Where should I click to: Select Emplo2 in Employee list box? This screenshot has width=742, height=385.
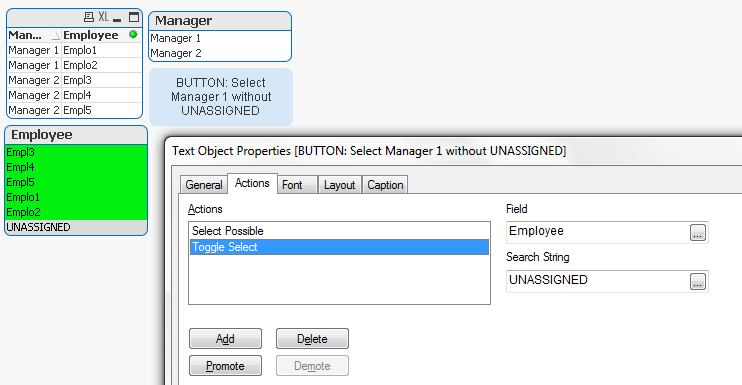click(76, 212)
